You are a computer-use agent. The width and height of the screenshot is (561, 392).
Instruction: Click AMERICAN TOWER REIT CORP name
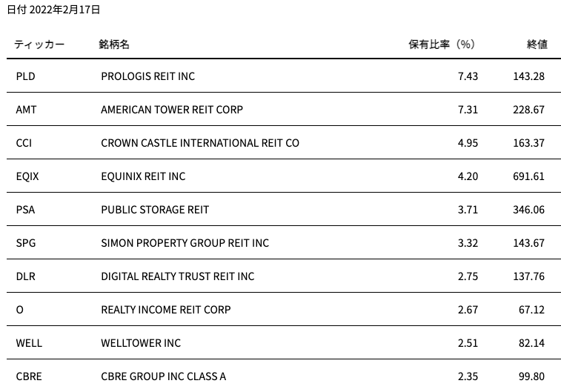coord(172,110)
